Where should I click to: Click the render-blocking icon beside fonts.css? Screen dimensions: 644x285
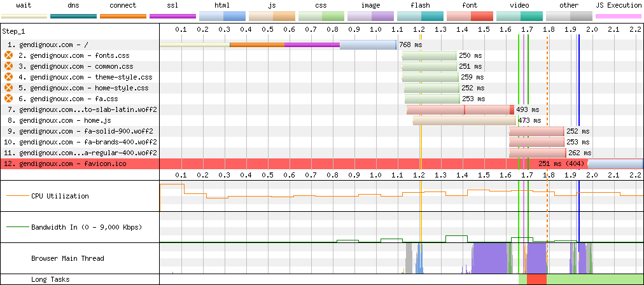click(x=8, y=56)
